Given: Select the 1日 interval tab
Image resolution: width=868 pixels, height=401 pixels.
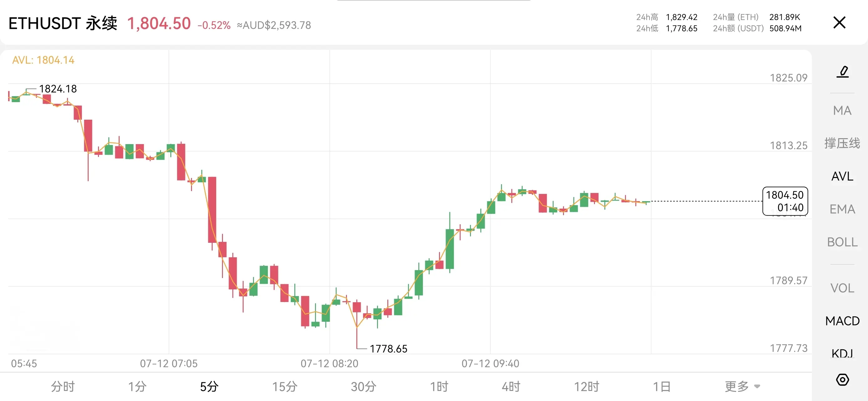Looking at the screenshot, I should point(661,386).
